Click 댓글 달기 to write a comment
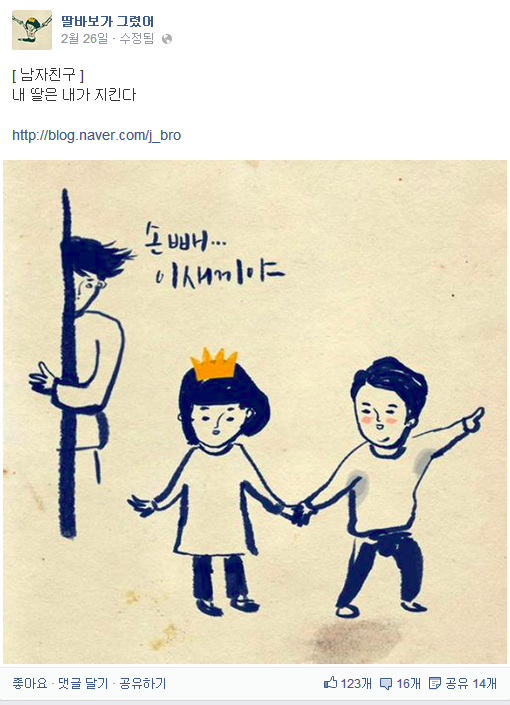The width and height of the screenshot is (510, 705). pyautogui.click(x=83, y=683)
